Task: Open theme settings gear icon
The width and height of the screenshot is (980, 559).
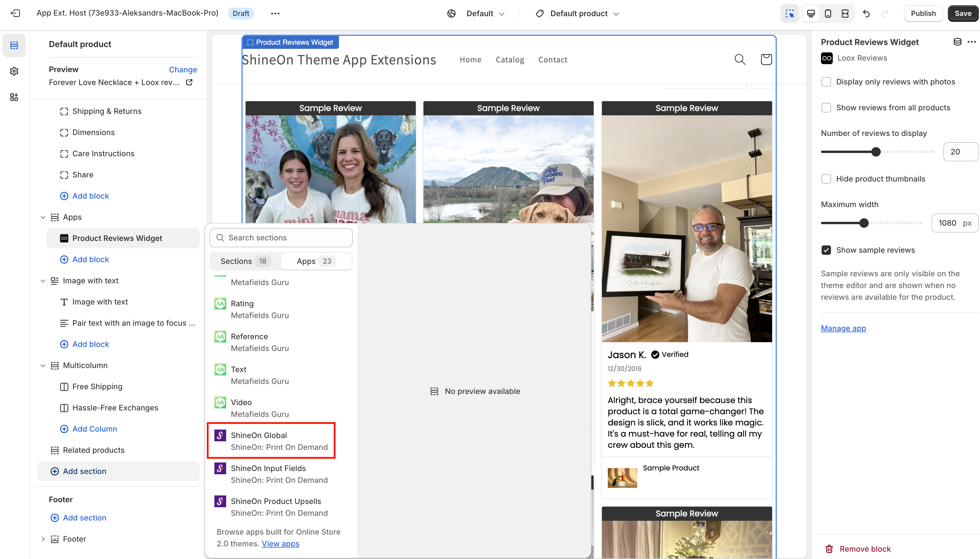Action: click(14, 71)
